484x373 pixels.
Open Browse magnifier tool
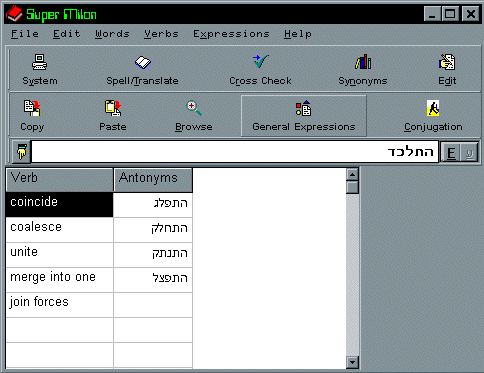(x=194, y=116)
